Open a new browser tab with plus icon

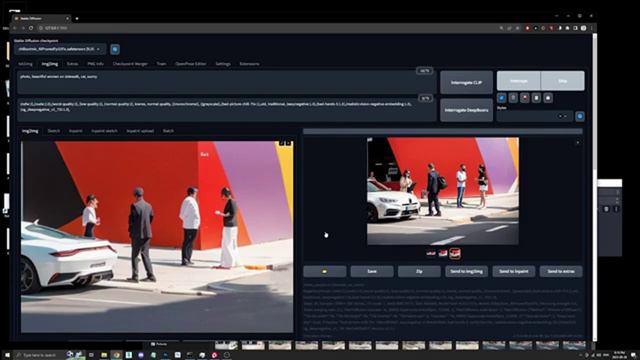tap(77, 18)
